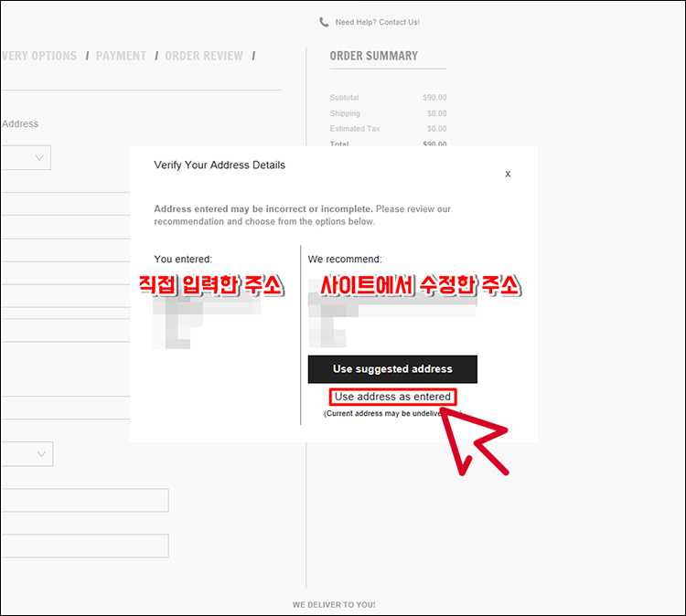
Task: Select the Subtotal $90.00 amount
Action: pyautogui.click(x=434, y=98)
